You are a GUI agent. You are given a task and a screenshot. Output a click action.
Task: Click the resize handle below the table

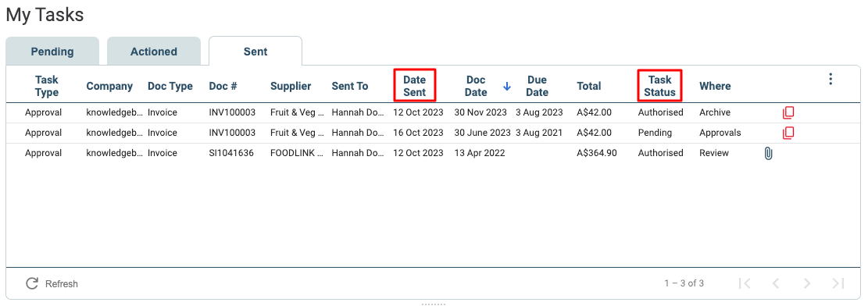434,304
